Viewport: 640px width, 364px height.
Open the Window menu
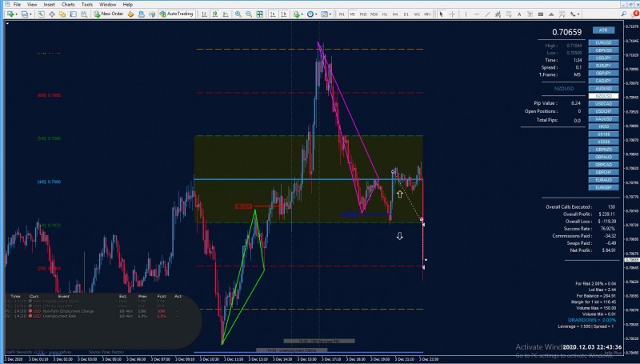point(108,5)
